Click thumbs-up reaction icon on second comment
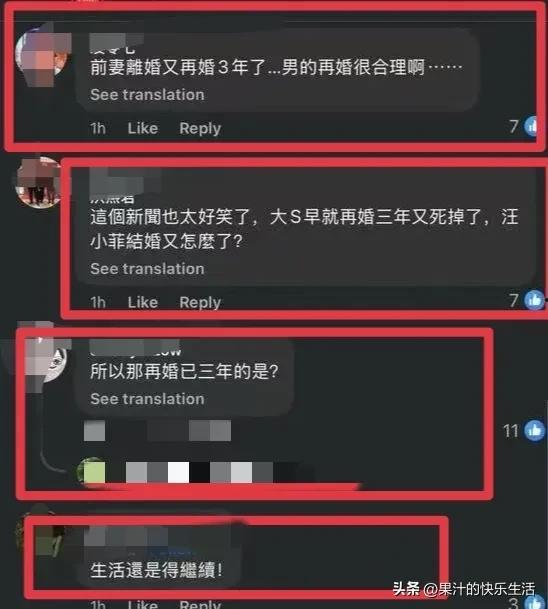Screen dimensions: 548x609 tap(534, 300)
